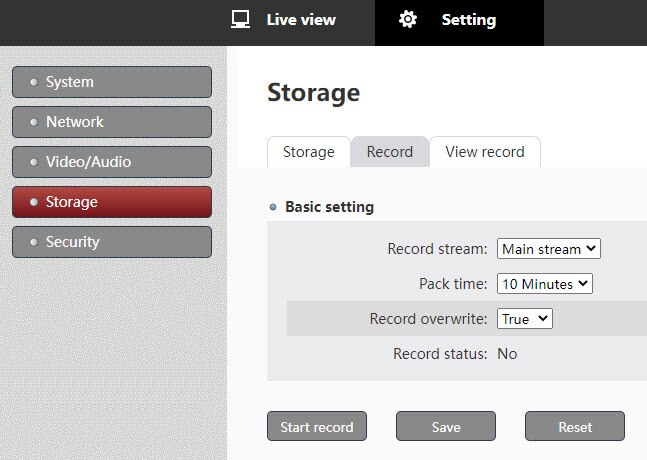Open the Record stream dropdown

[548, 249]
